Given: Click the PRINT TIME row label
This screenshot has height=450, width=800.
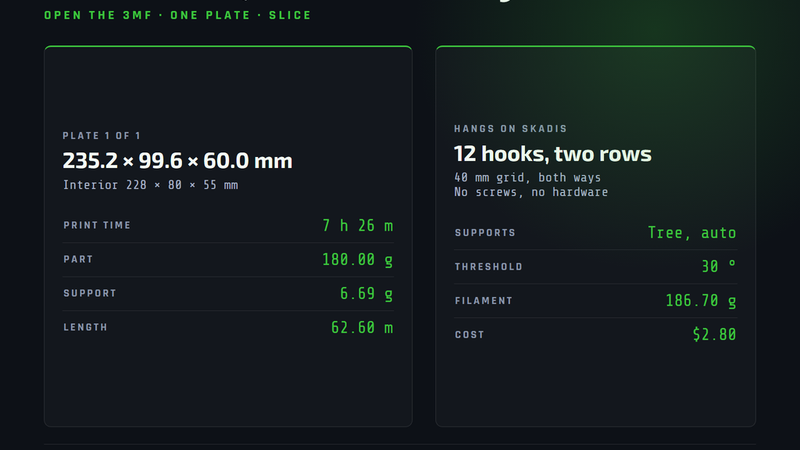Looking at the screenshot, I should coord(97,226).
